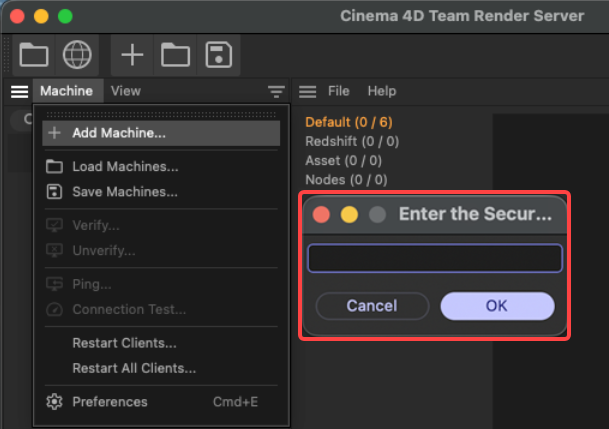Select the Default (0 / 6) queue entry

(x=349, y=122)
